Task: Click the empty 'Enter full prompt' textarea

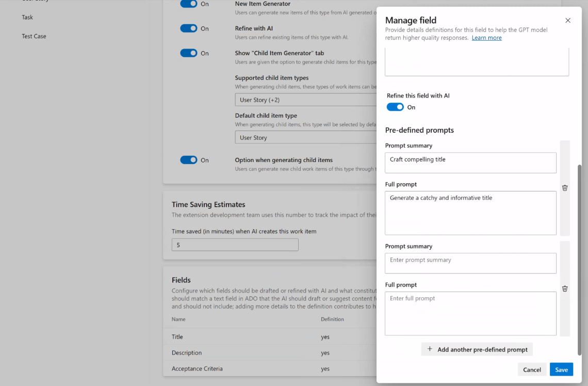Action: click(x=470, y=313)
